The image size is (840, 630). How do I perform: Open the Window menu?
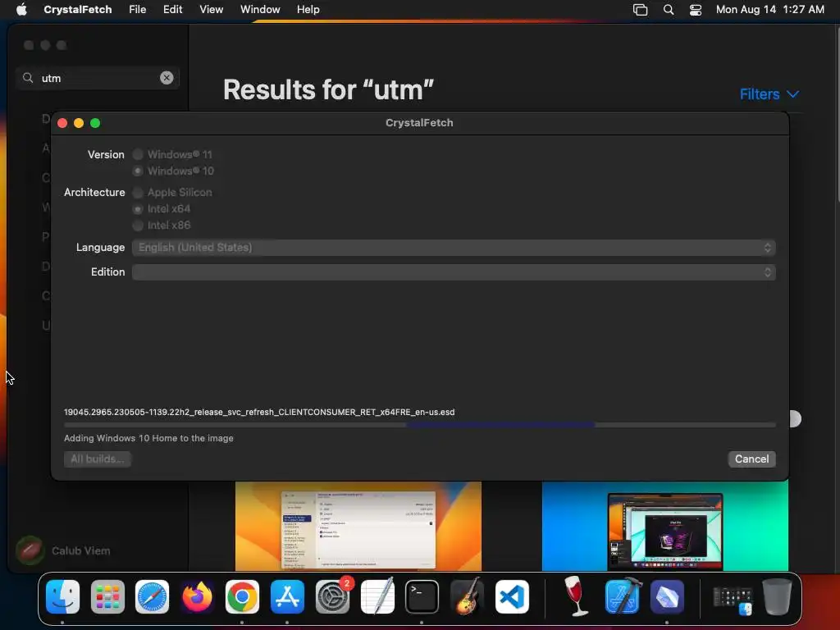pos(260,9)
